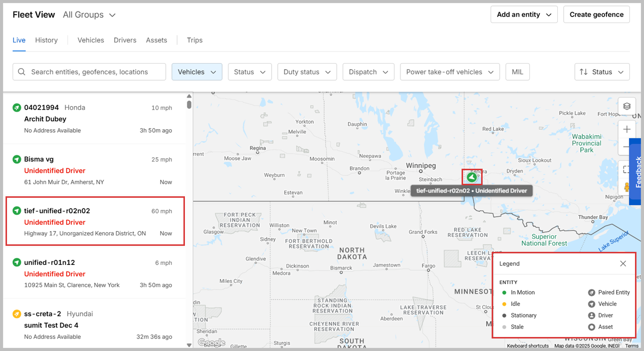Click the In Motion green legend dot
This screenshot has height=351, width=644.
tap(504, 292)
